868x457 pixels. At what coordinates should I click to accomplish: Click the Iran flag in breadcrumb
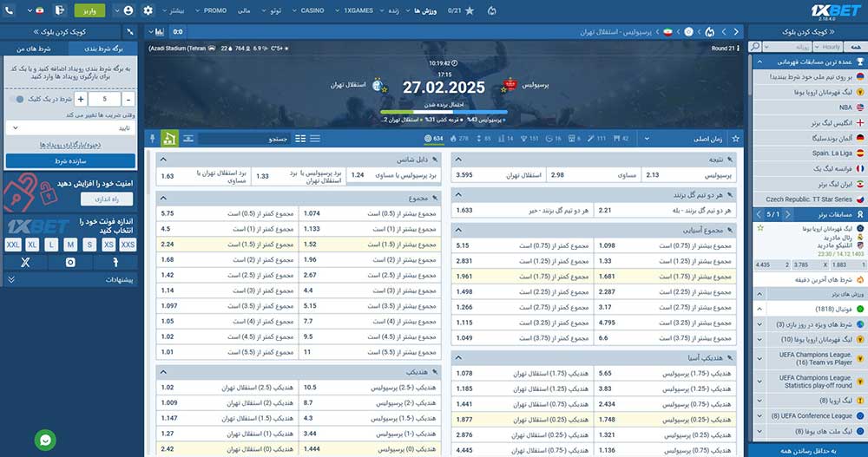(667, 31)
